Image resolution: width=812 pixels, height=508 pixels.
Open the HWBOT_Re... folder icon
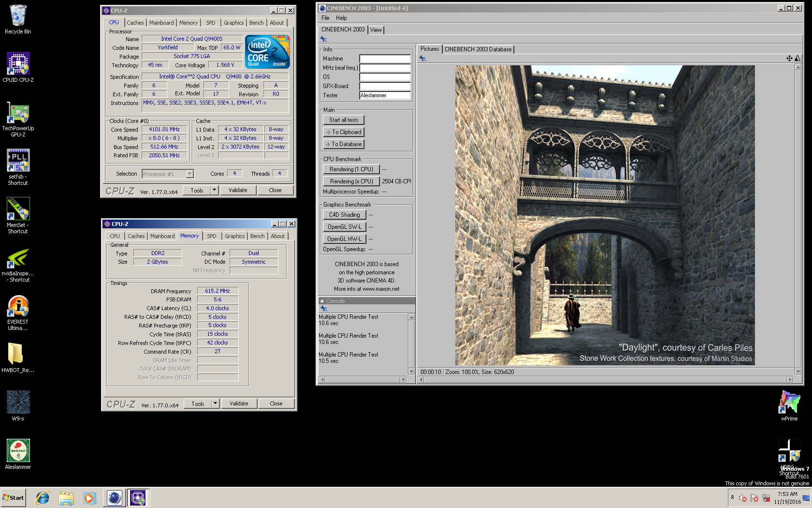(x=18, y=358)
